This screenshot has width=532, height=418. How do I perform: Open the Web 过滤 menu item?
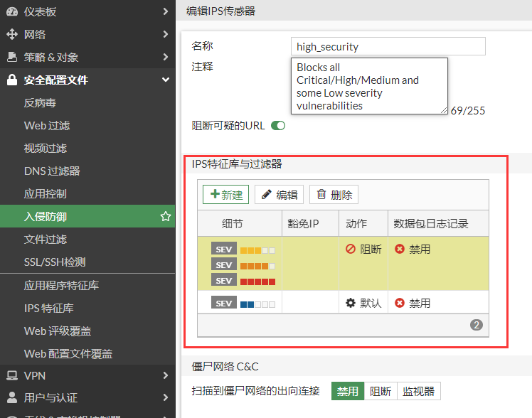pyautogui.click(x=47, y=125)
